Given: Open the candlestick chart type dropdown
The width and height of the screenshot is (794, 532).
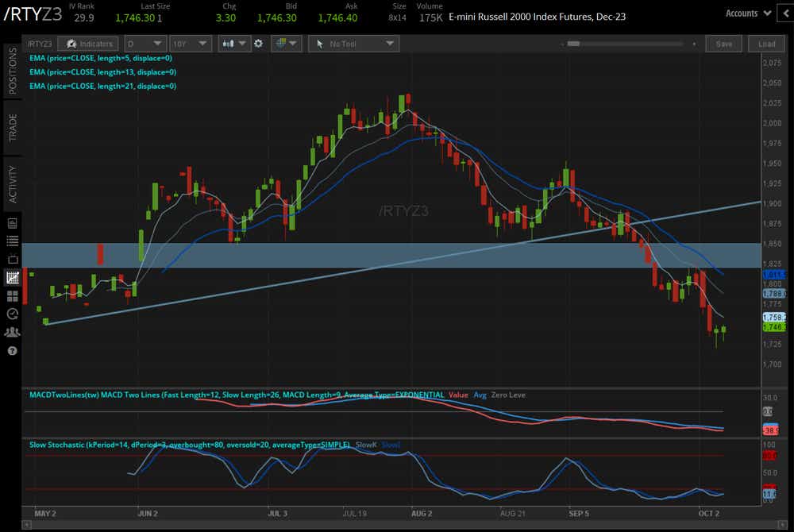Looking at the screenshot, I should 233,44.
